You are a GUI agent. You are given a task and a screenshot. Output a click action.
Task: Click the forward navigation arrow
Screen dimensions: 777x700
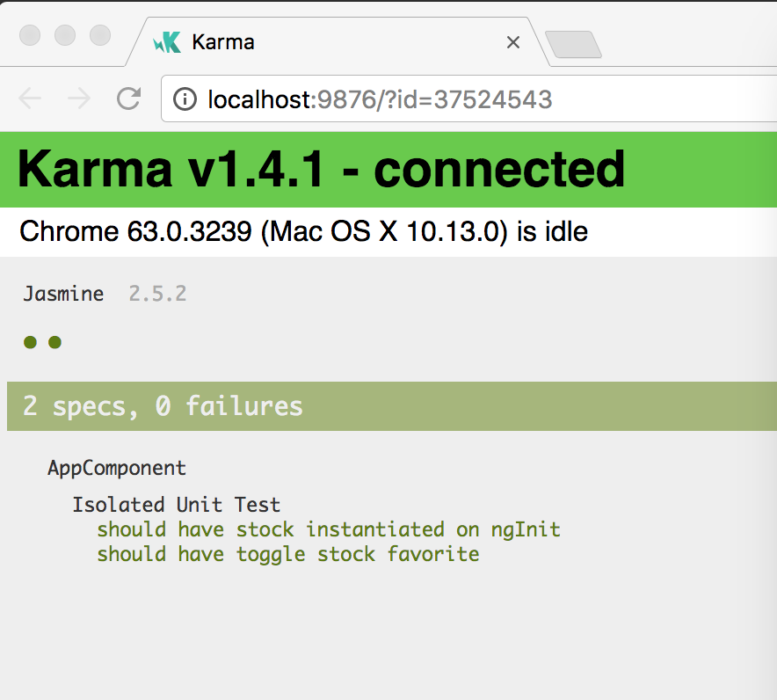coord(78,99)
